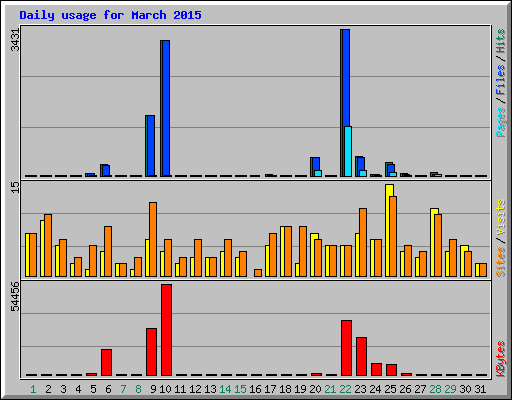Click the blue files bar for day 22
Image resolution: width=512 pixels, height=400 pixels.
347,78
